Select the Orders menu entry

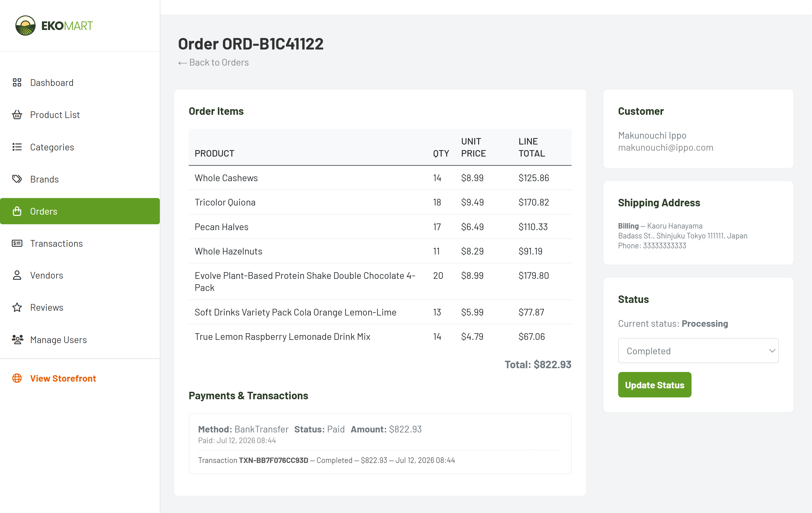coord(80,211)
